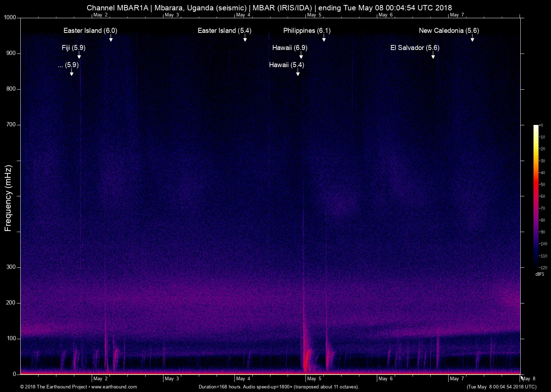Screen dimensions: 551x392
Task: Select the New Caledonia (5.6) arrow marker
Action: pos(472,38)
